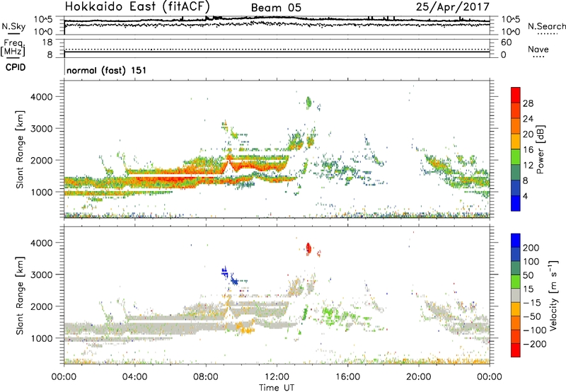Click the 'Beam 05' label

pos(276,8)
